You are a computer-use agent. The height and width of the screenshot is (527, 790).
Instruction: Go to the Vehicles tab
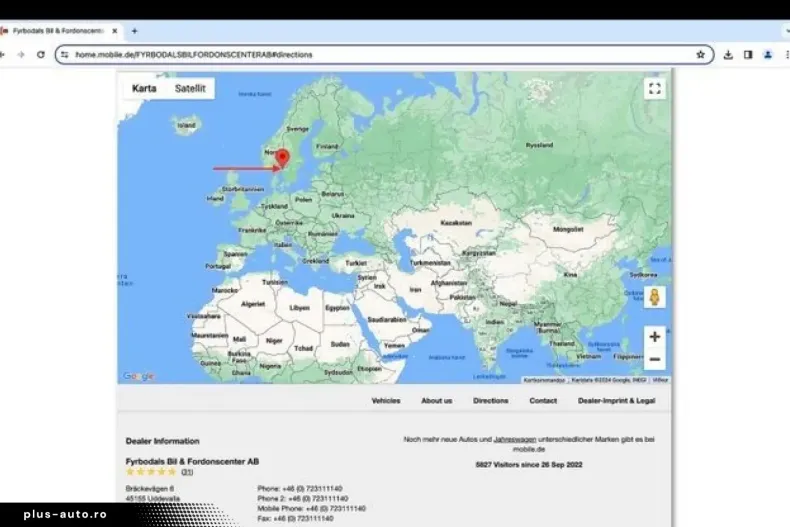tap(386, 400)
